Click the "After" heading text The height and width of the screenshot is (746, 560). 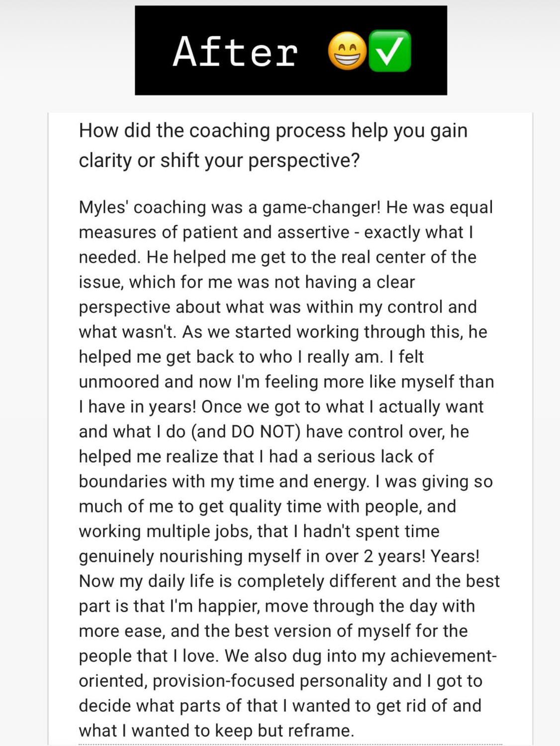tap(235, 52)
